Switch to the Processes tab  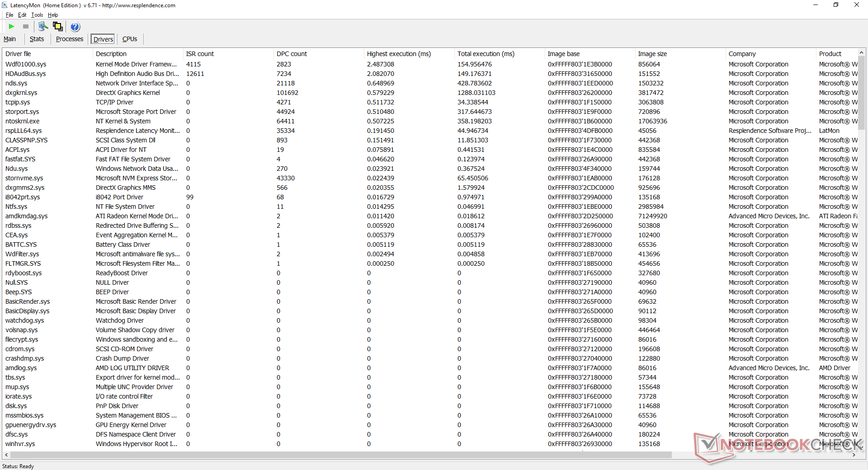click(70, 39)
